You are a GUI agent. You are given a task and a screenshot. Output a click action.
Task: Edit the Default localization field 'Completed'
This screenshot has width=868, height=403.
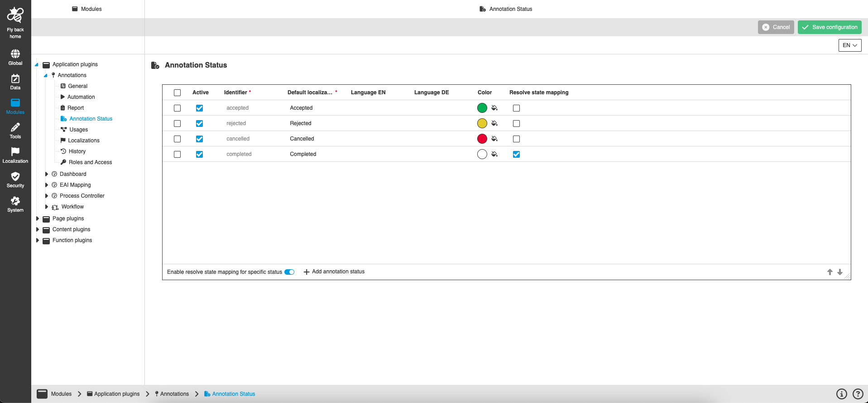point(303,154)
